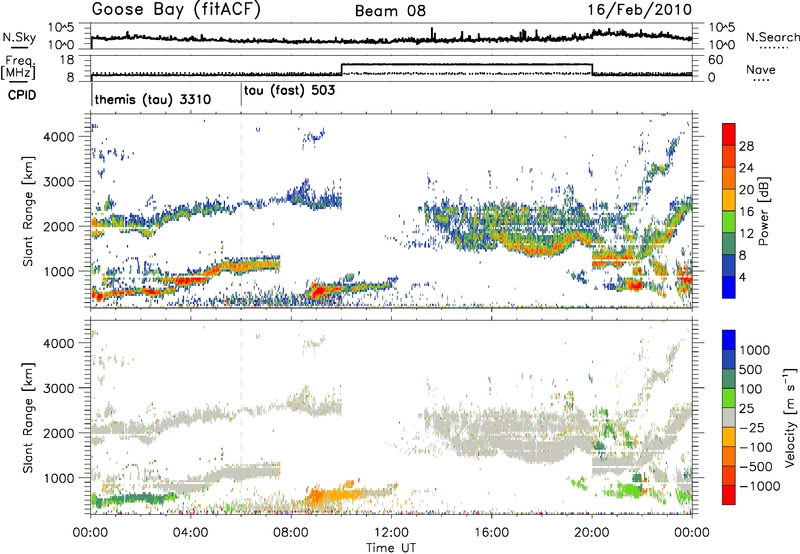
Task: Pick the gray segment of Velocity colorbar
Action: coord(729,417)
